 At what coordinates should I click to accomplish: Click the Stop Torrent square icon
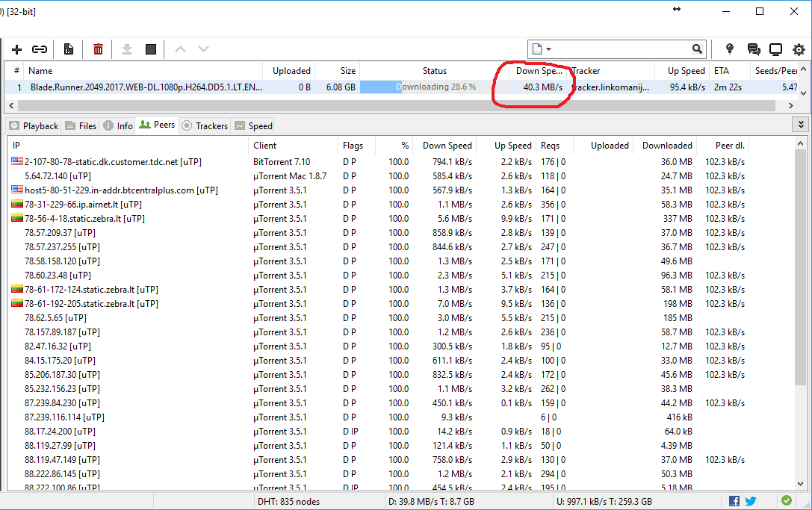(151, 49)
